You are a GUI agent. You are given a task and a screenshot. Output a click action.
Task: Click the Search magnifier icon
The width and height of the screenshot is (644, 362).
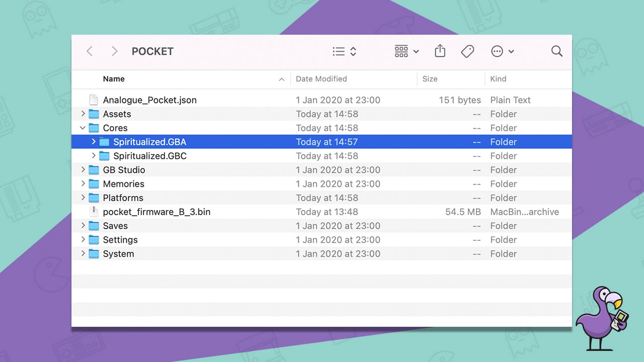coord(556,51)
